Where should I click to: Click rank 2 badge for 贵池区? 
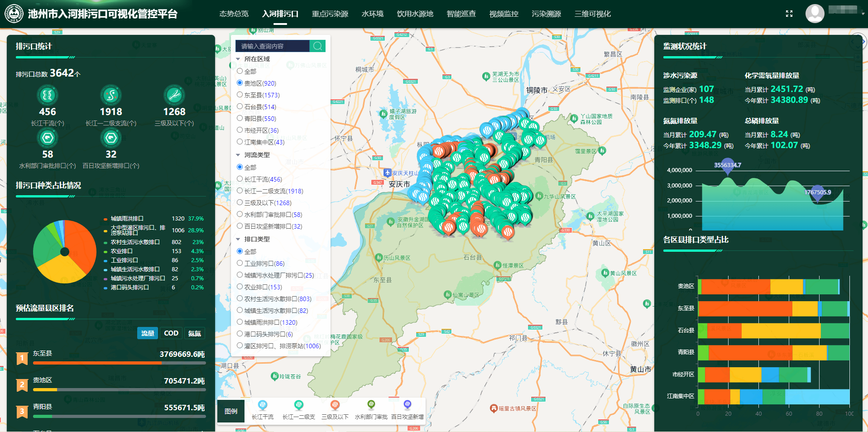coord(22,385)
